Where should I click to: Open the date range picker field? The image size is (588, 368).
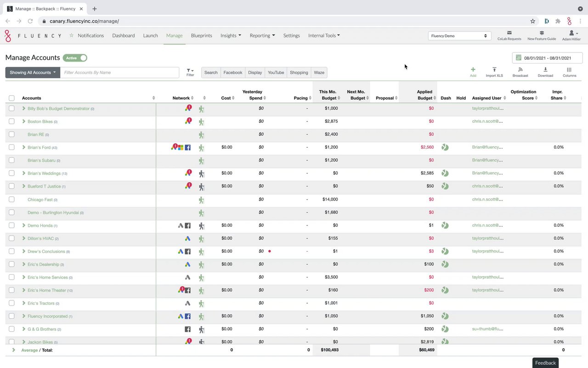click(547, 58)
